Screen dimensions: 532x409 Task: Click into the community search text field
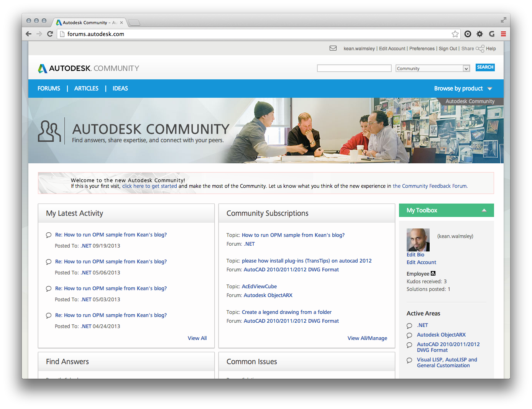click(x=354, y=68)
